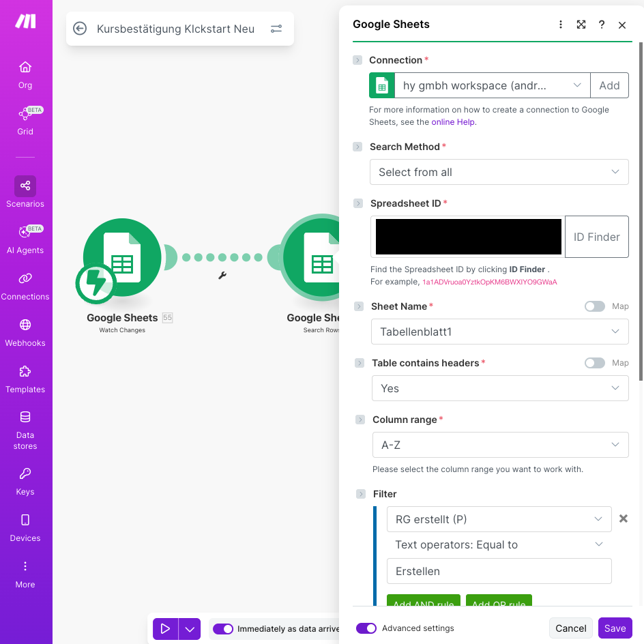Run the scenario once with play button
Image resolution: width=644 pixels, height=644 pixels.
[x=166, y=629]
